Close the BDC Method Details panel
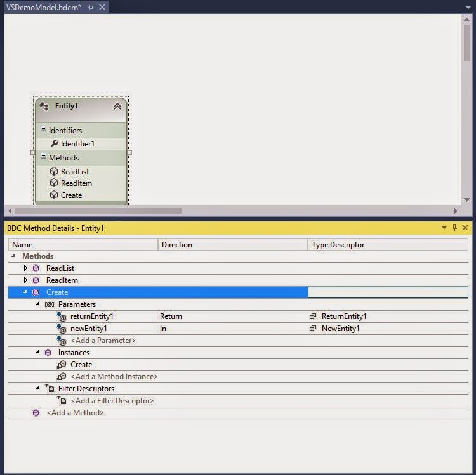 465,228
